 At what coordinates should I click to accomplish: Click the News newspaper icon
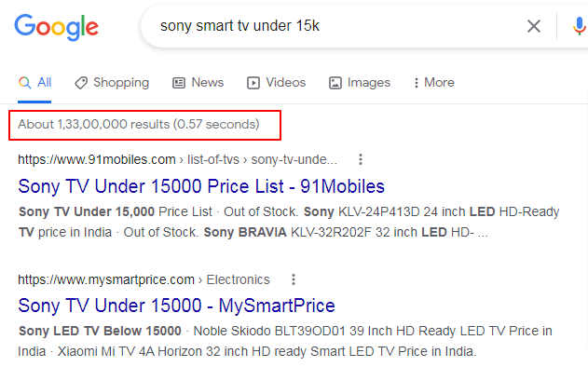179,83
